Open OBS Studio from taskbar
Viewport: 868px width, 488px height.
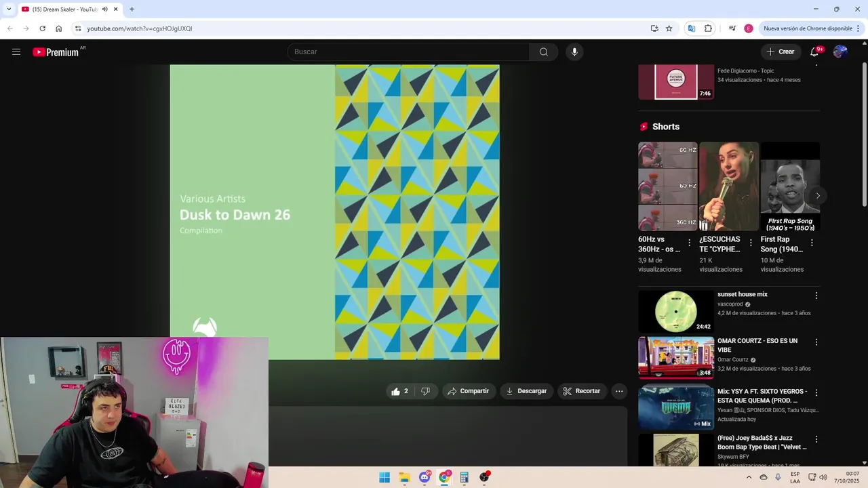pos(484,477)
